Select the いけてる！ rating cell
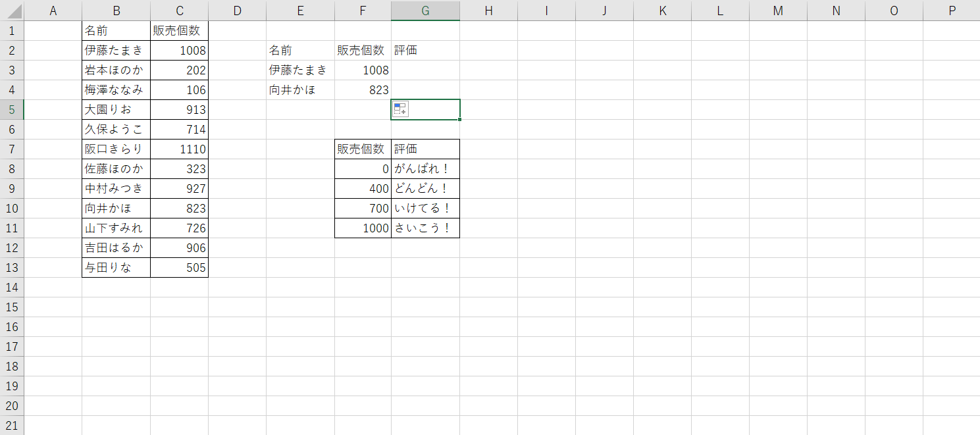 [x=425, y=209]
